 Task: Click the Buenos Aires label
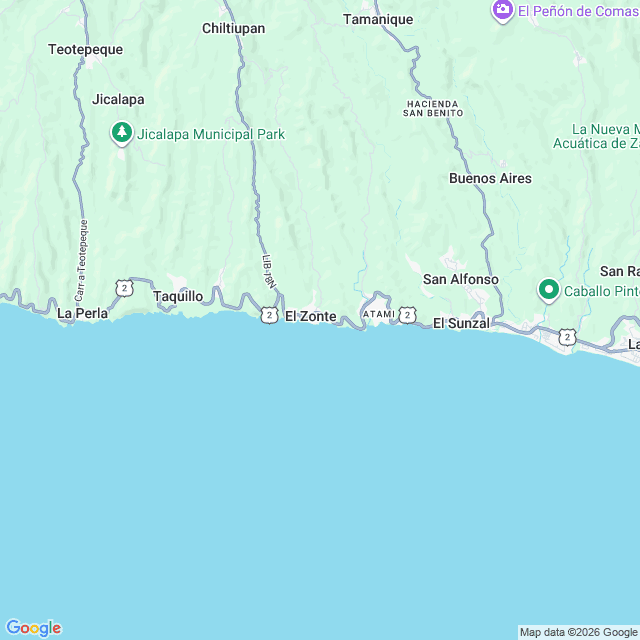[490, 178]
